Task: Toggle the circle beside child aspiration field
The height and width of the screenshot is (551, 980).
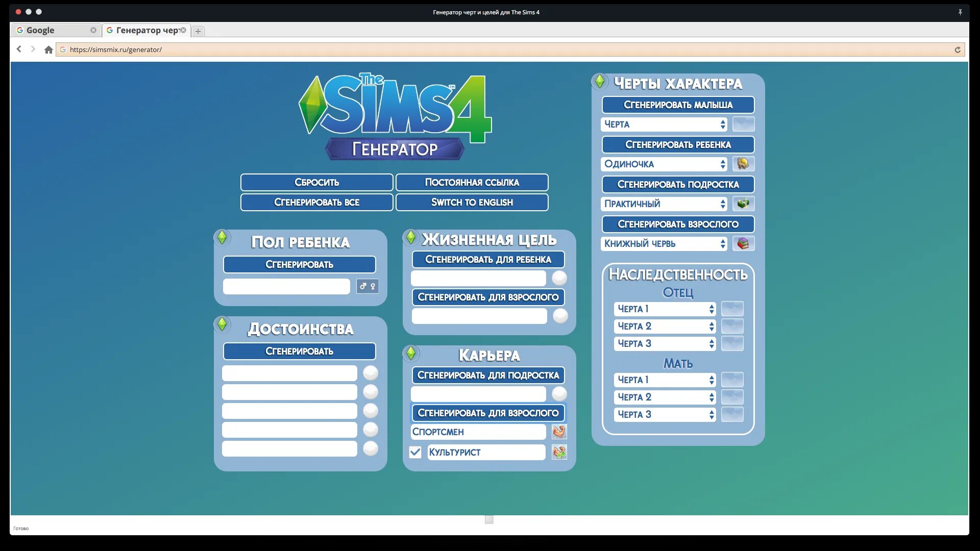Action: pos(559,278)
